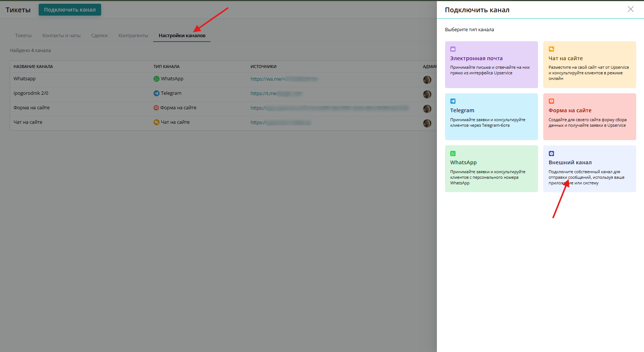Click the 'Чат на сайте' type icon in table
Viewport: 644px width, 352px height.
[157, 122]
